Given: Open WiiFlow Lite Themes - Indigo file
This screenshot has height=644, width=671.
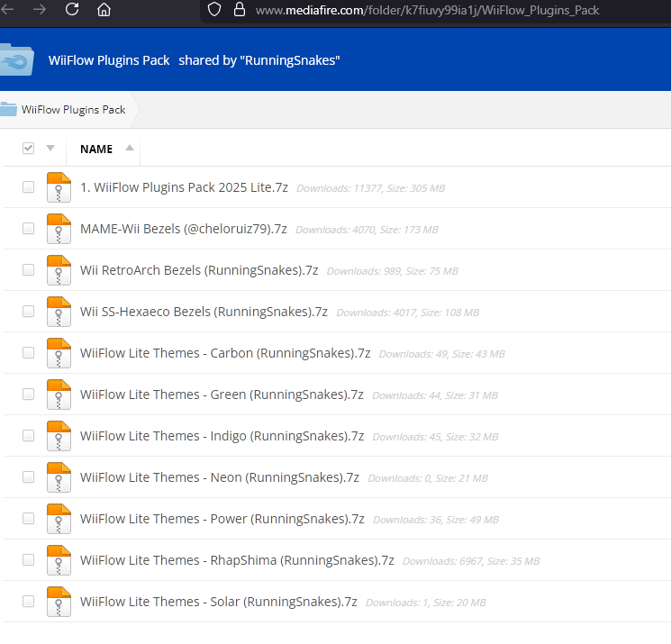Looking at the screenshot, I should [x=222, y=436].
